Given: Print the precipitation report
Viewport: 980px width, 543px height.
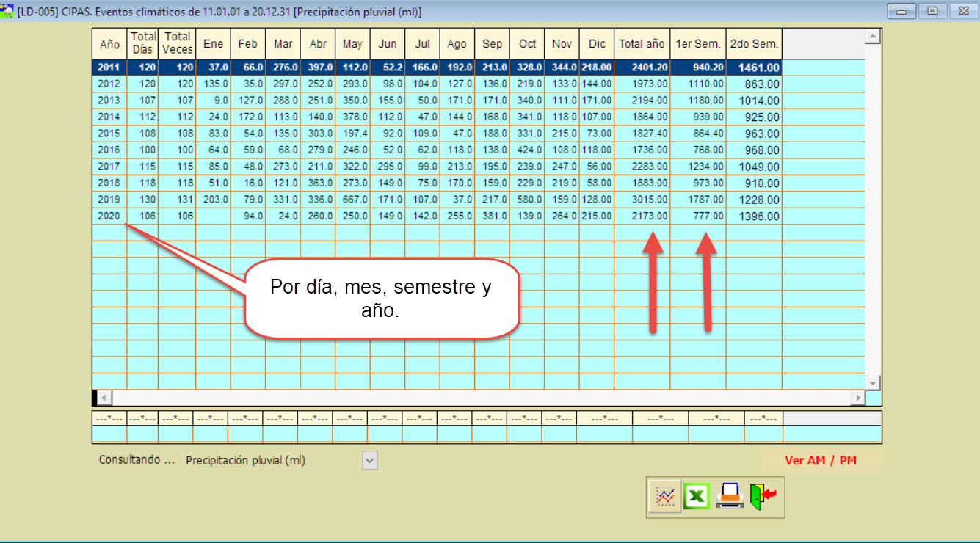Looking at the screenshot, I should 730,496.
